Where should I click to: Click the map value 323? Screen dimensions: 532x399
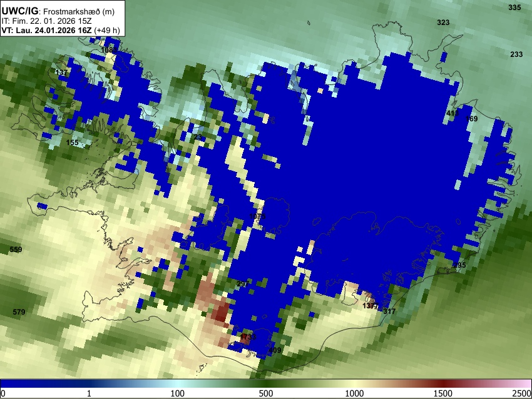[x=443, y=23]
